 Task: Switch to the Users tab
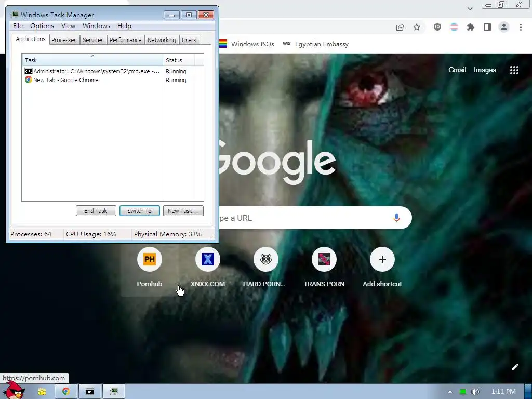[x=189, y=40]
